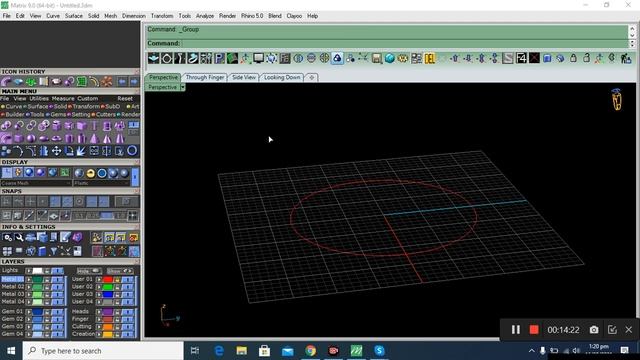The width and height of the screenshot is (640, 360).
Task: Click the Hide button in Layers panel
Action: pyautogui.click(x=89, y=271)
